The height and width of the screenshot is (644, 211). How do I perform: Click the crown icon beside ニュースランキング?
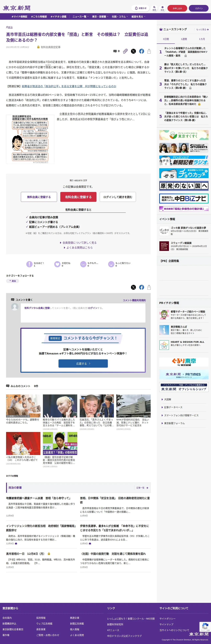click(161, 29)
